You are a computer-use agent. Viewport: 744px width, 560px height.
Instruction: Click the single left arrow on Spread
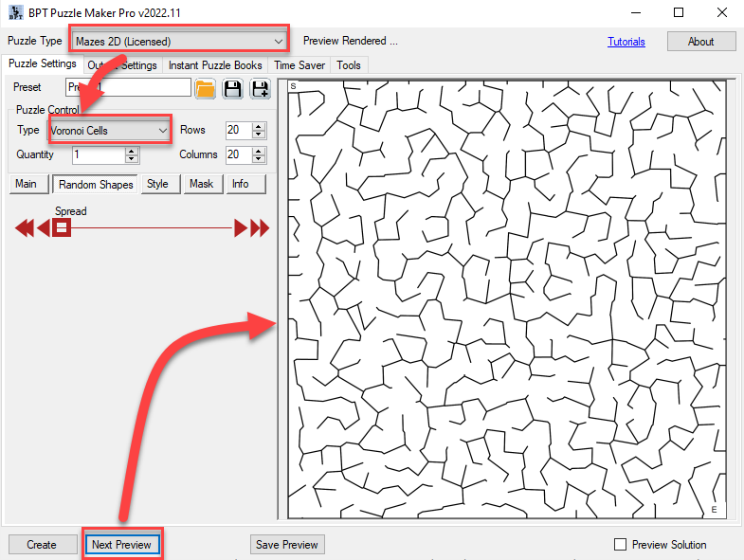point(44,227)
